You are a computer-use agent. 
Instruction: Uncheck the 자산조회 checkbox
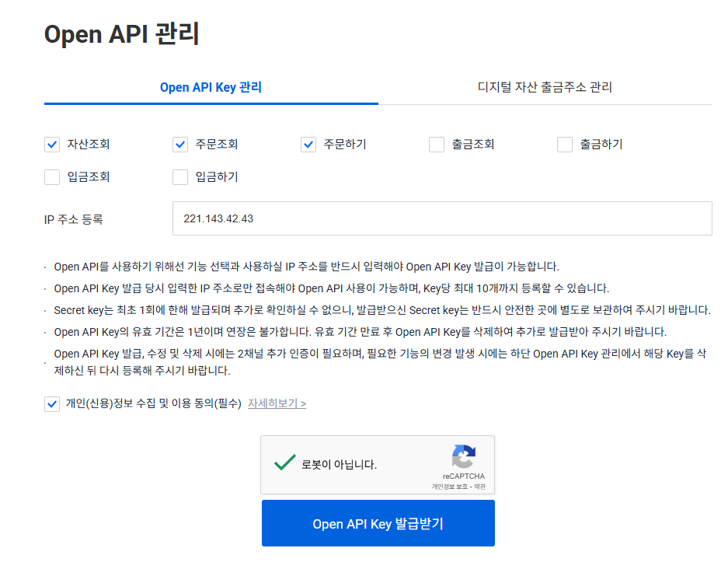[x=51, y=145]
